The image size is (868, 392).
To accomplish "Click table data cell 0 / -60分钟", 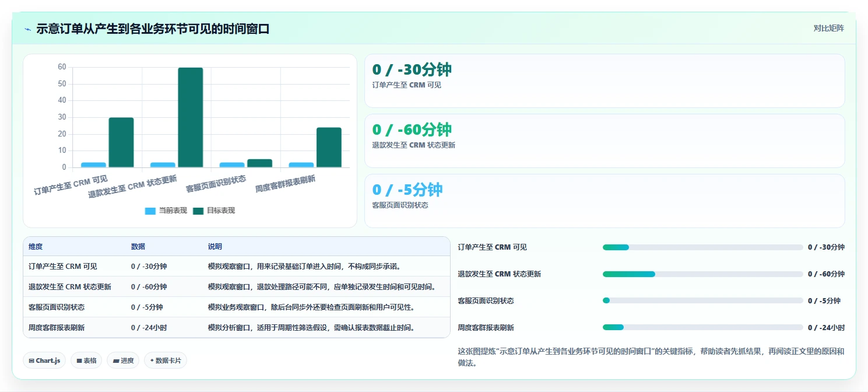I will pyautogui.click(x=149, y=287).
